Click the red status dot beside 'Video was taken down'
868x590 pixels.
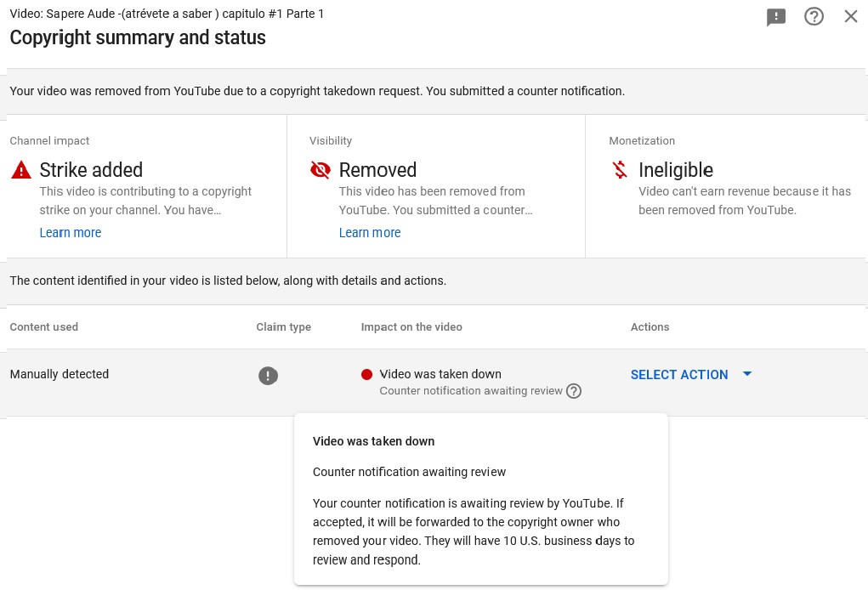(x=366, y=375)
